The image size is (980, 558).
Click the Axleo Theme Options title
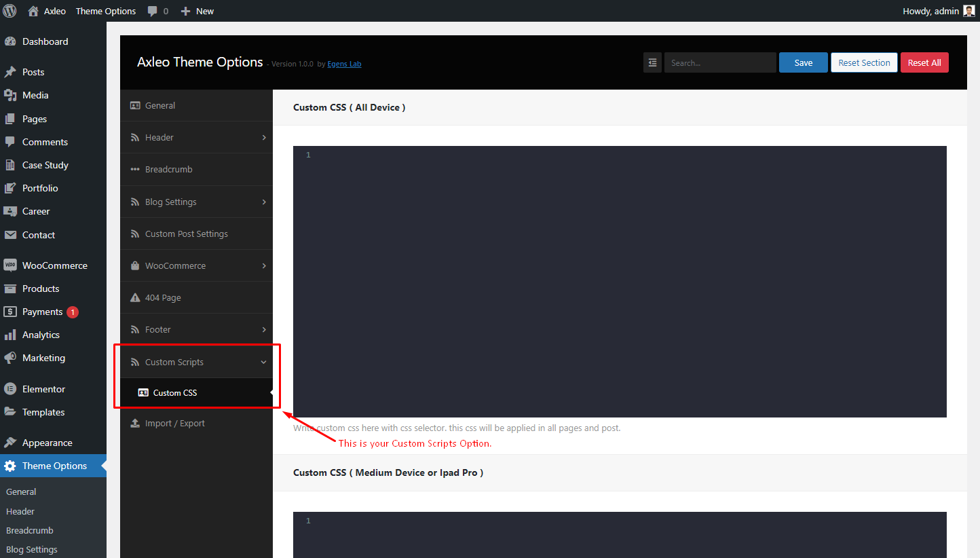tap(200, 62)
